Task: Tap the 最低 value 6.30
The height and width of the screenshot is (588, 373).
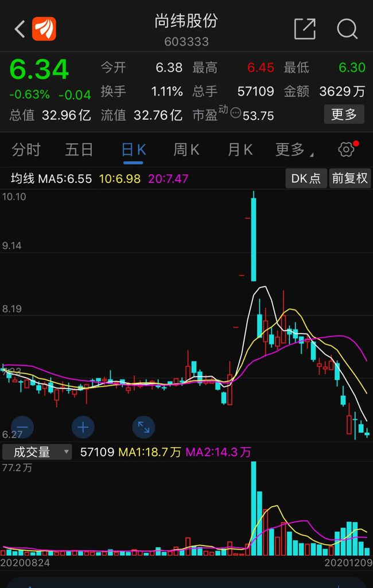Action: pyautogui.click(x=352, y=68)
